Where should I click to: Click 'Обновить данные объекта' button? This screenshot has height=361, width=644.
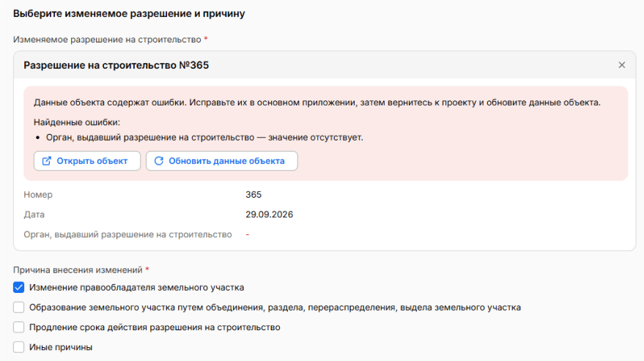click(222, 161)
